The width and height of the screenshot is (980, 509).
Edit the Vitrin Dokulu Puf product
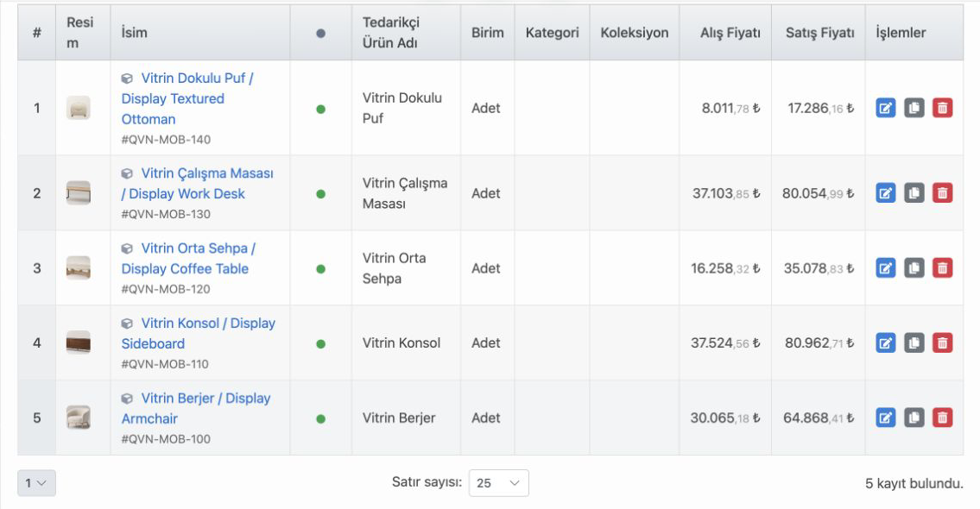886,108
